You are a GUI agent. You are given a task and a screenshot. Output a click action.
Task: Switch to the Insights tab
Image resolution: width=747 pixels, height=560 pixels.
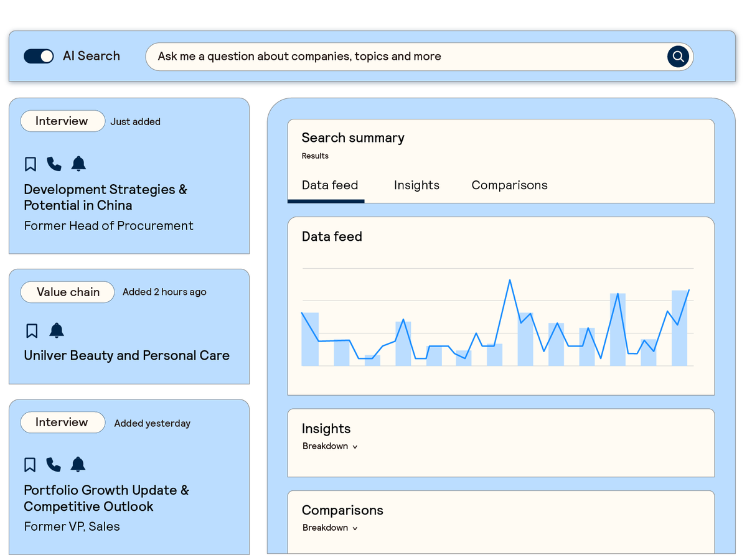(x=416, y=185)
